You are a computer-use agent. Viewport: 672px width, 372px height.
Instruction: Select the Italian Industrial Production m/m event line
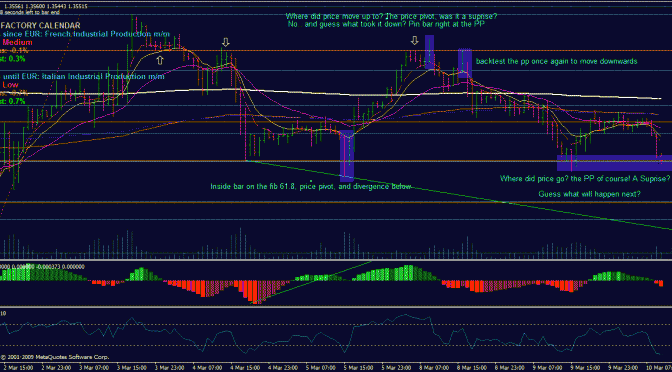[83, 77]
